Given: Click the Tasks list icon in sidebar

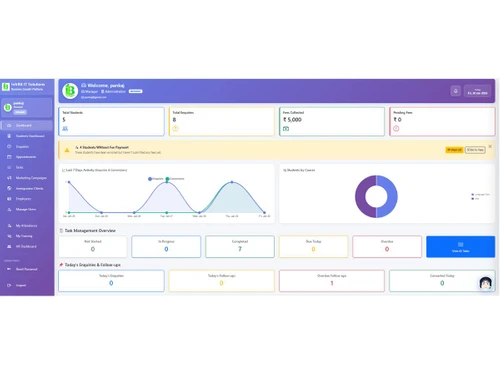Looking at the screenshot, I should [9, 167].
